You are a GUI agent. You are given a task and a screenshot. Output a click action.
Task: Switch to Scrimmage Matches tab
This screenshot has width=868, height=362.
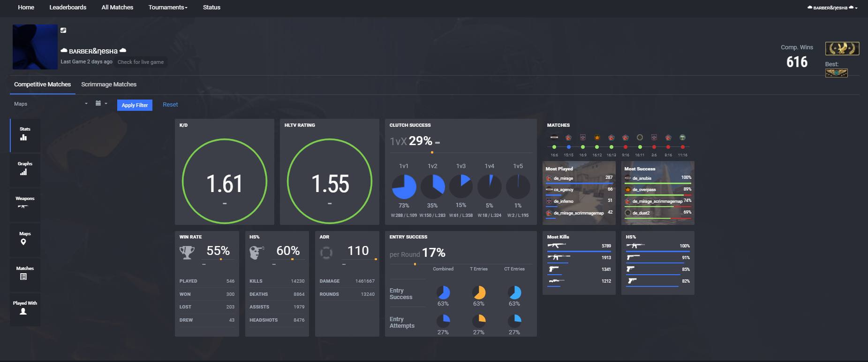click(x=109, y=85)
